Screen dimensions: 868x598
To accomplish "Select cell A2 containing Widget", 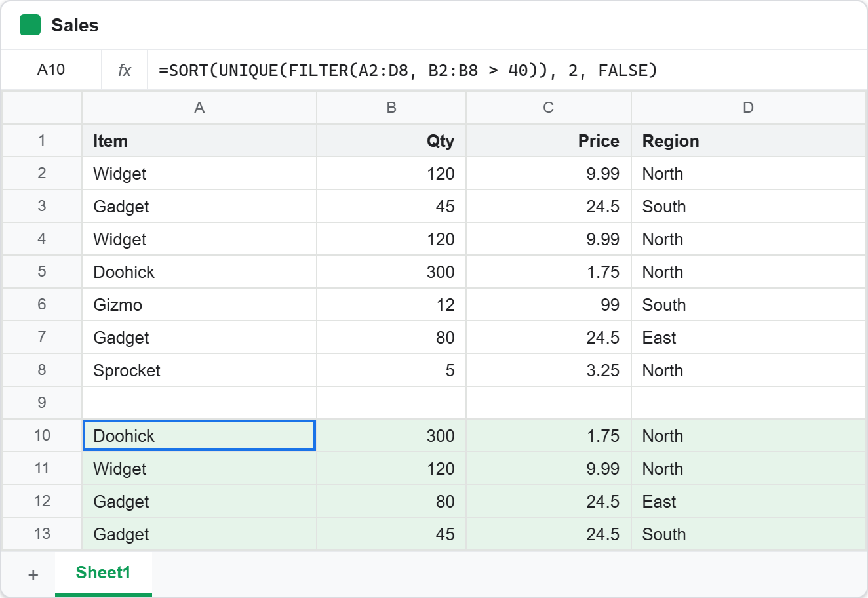I will click(199, 173).
